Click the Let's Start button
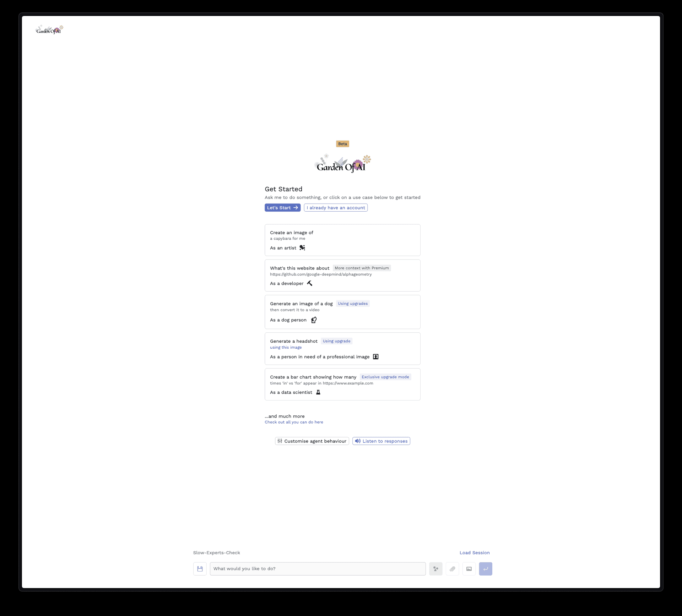Screen dimensions: 682x616 pos(283,208)
